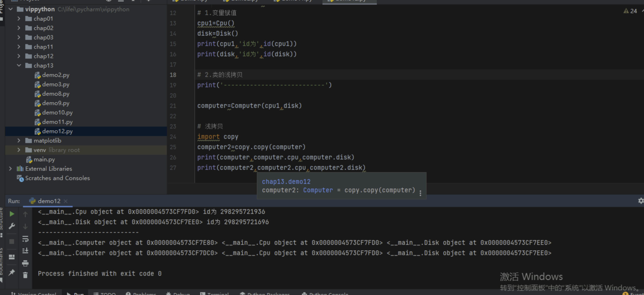Expand the matplotlib folder
Image resolution: width=644 pixels, height=295 pixels.
(19, 141)
